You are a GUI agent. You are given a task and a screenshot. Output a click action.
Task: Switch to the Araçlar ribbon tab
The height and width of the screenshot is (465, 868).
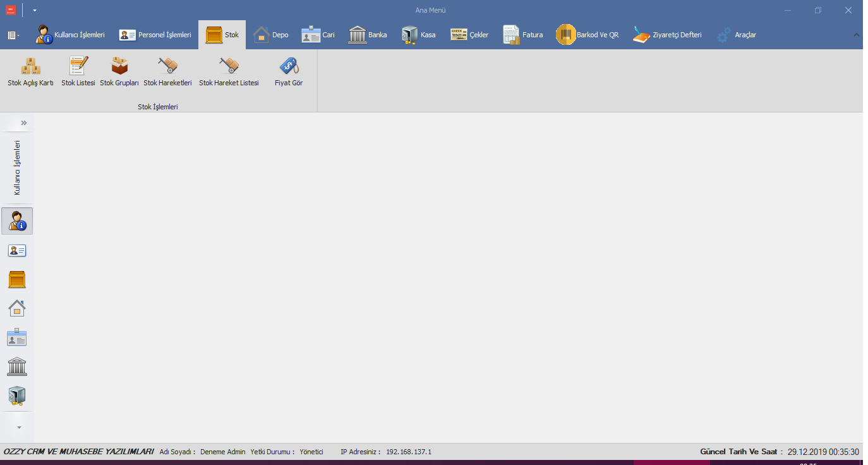pos(737,35)
